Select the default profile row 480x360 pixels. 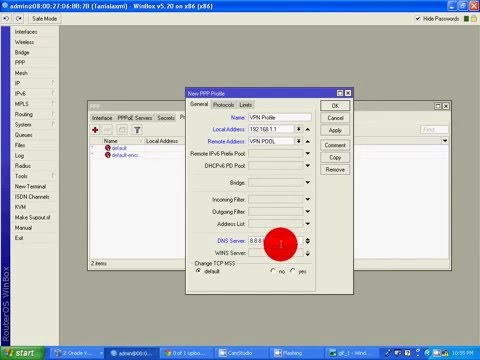point(137,148)
